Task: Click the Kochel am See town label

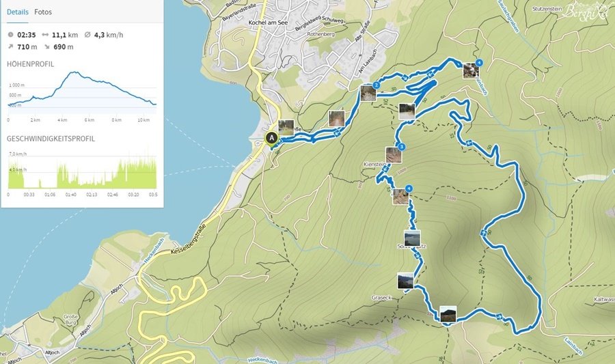Action: [x=269, y=23]
